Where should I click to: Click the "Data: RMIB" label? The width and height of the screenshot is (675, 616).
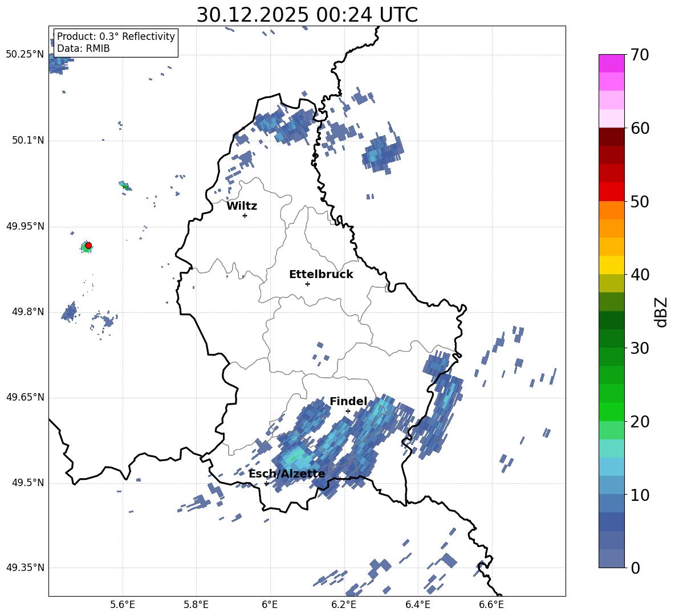(83, 48)
